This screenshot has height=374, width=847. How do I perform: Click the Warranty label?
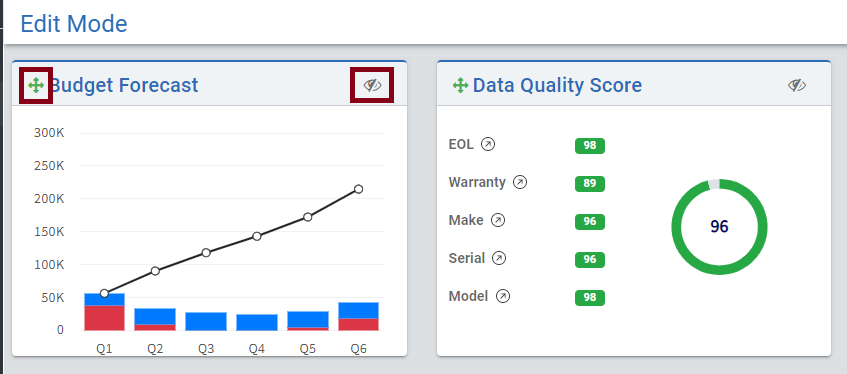click(x=477, y=182)
